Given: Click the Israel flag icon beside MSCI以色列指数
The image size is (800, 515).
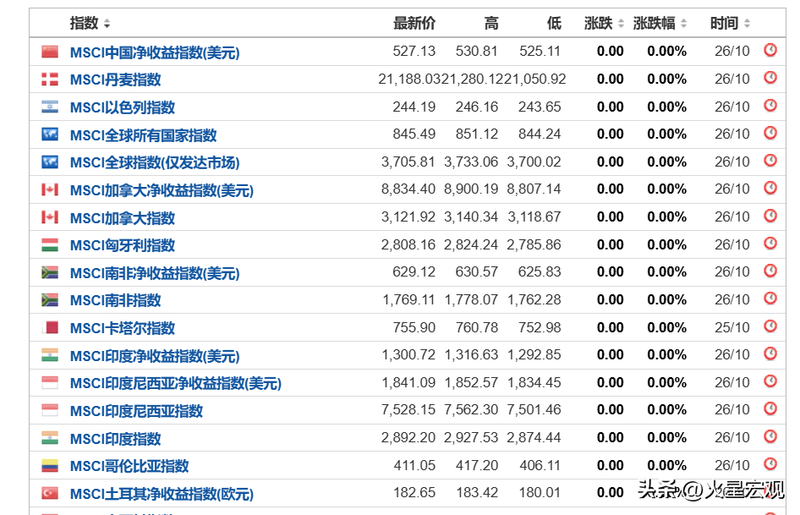Looking at the screenshot, I should point(49,107).
